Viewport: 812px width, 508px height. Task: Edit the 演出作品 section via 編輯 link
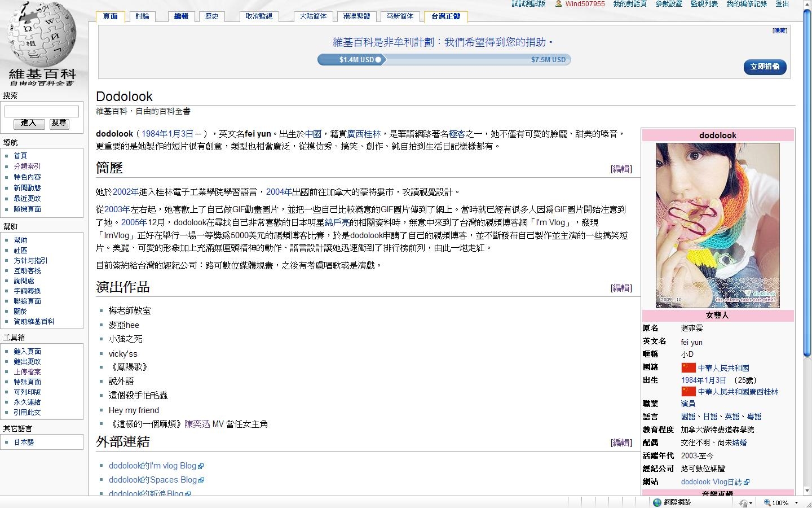pyautogui.click(x=621, y=288)
